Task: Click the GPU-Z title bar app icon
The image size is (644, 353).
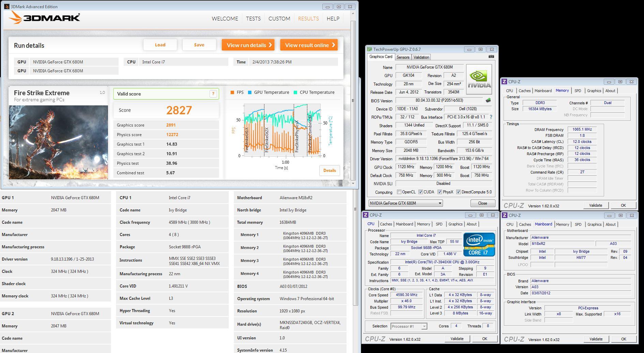Action: [369, 49]
